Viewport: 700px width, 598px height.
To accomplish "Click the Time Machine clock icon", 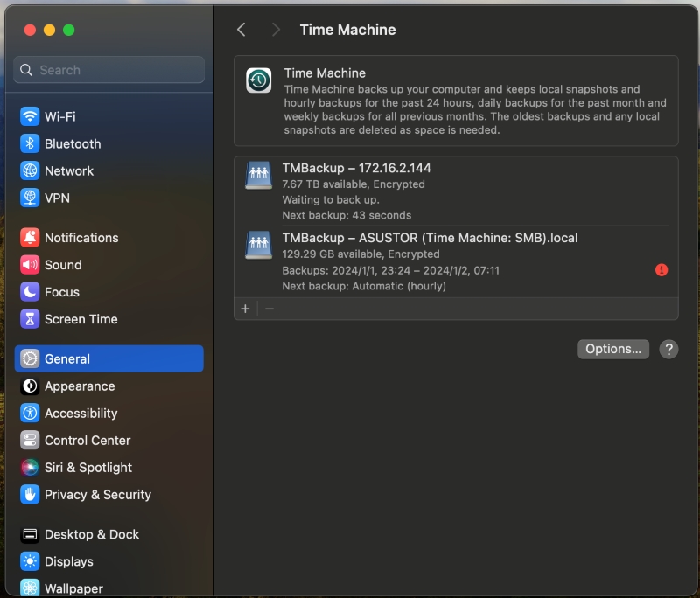I will pos(258,80).
